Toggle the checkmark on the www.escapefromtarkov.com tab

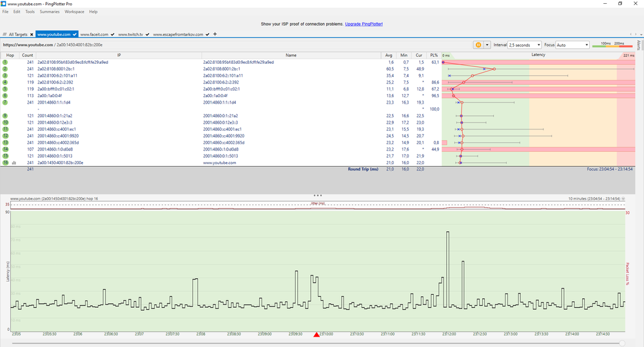pyautogui.click(x=208, y=35)
